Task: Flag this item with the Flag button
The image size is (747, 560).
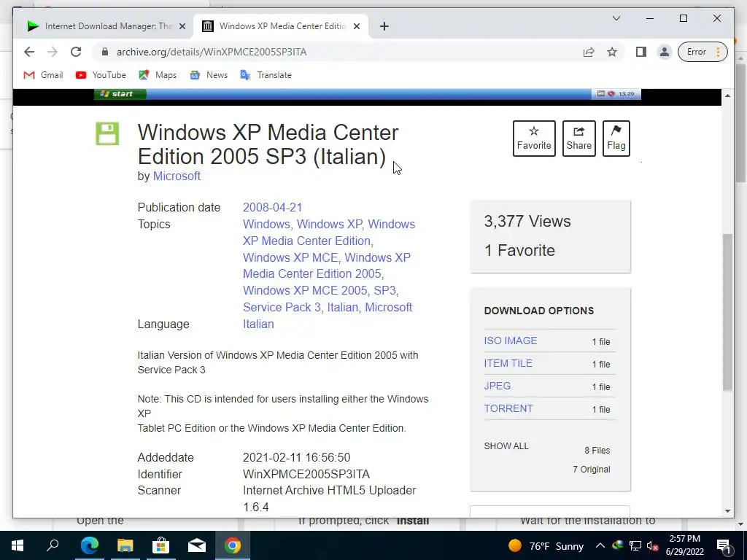Action: coord(616,139)
